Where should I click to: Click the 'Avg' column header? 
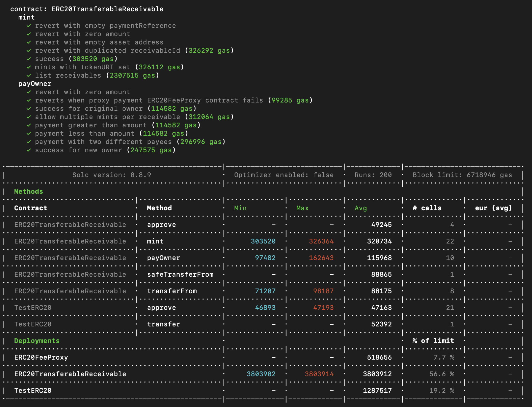point(361,208)
